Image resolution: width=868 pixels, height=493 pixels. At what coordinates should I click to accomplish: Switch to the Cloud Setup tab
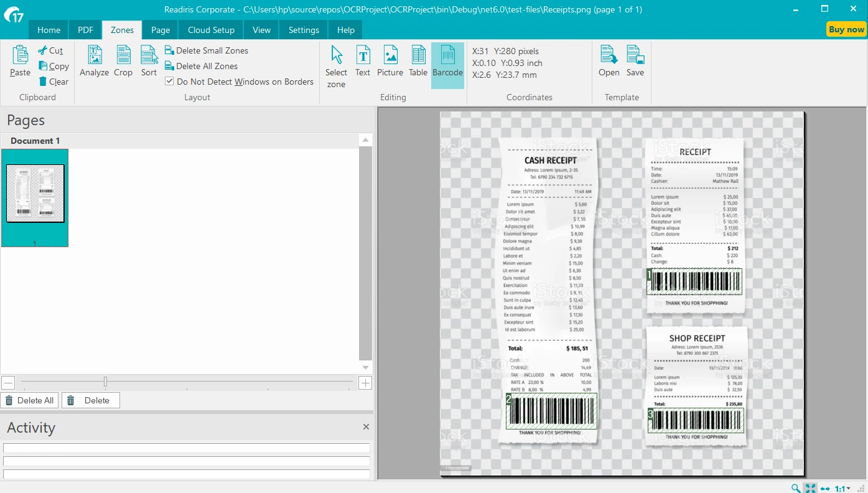(x=211, y=30)
